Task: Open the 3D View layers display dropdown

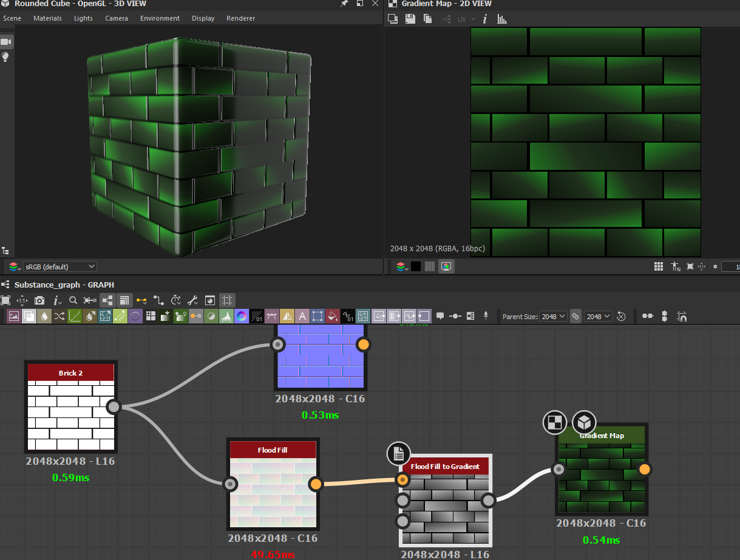Action: 15,266
